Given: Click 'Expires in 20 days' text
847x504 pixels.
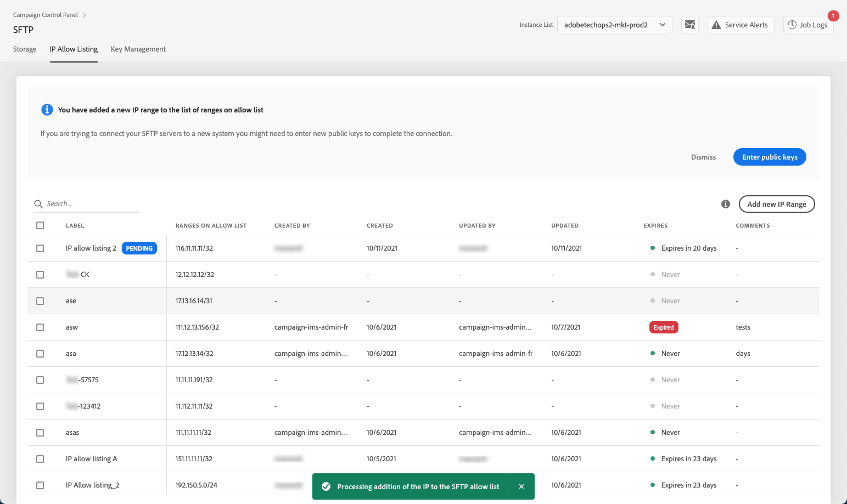Looking at the screenshot, I should pyautogui.click(x=689, y=248).
